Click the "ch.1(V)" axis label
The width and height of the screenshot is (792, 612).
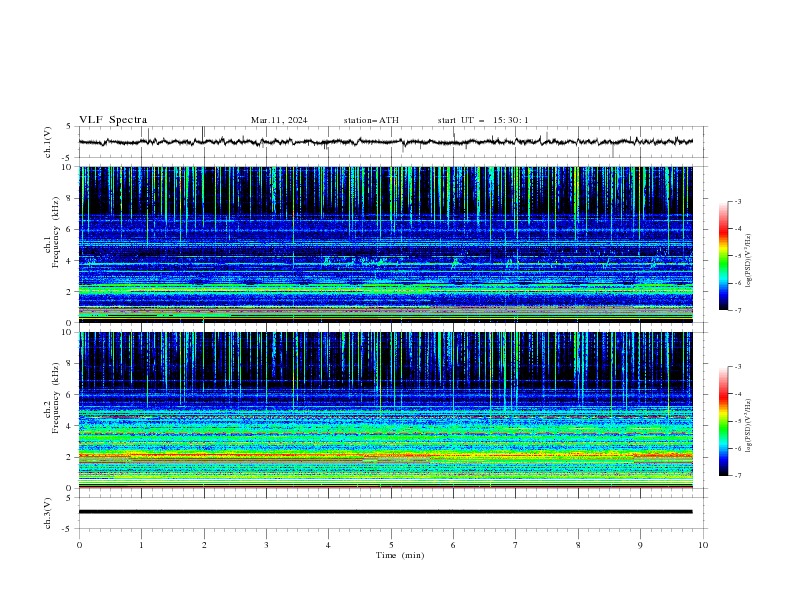(x=48, y=142)
